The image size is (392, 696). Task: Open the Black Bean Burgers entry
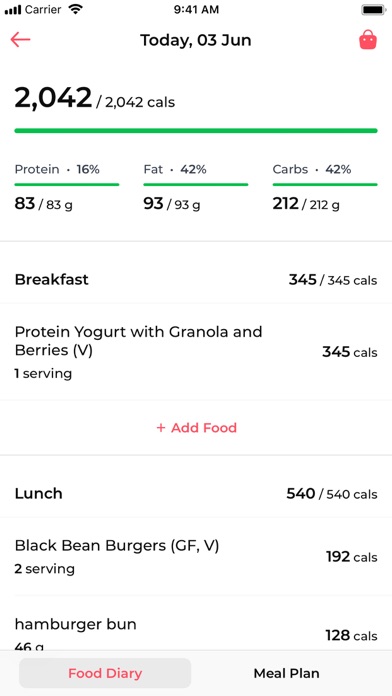point(196,556)
